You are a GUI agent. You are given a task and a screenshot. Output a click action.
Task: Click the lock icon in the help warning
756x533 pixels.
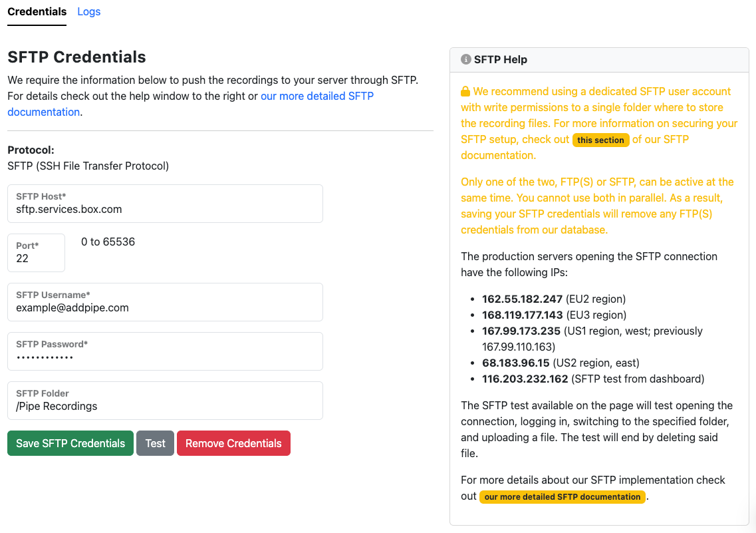tap(466, 90)
